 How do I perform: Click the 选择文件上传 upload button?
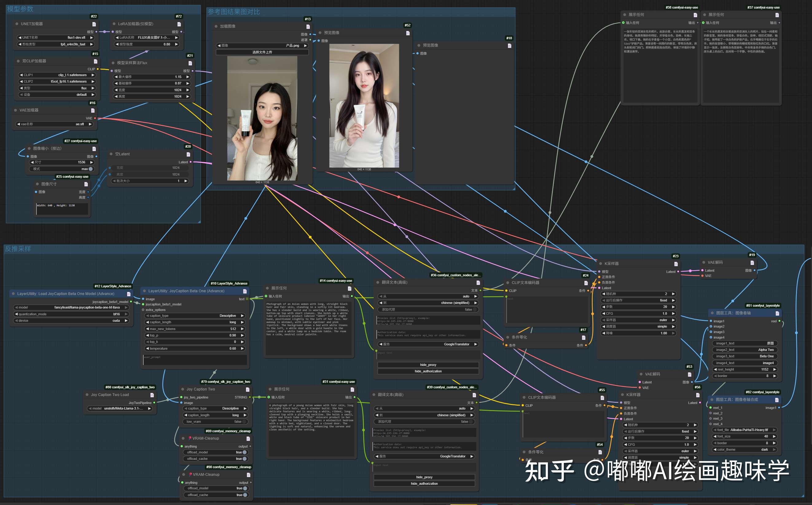(263, 52)
